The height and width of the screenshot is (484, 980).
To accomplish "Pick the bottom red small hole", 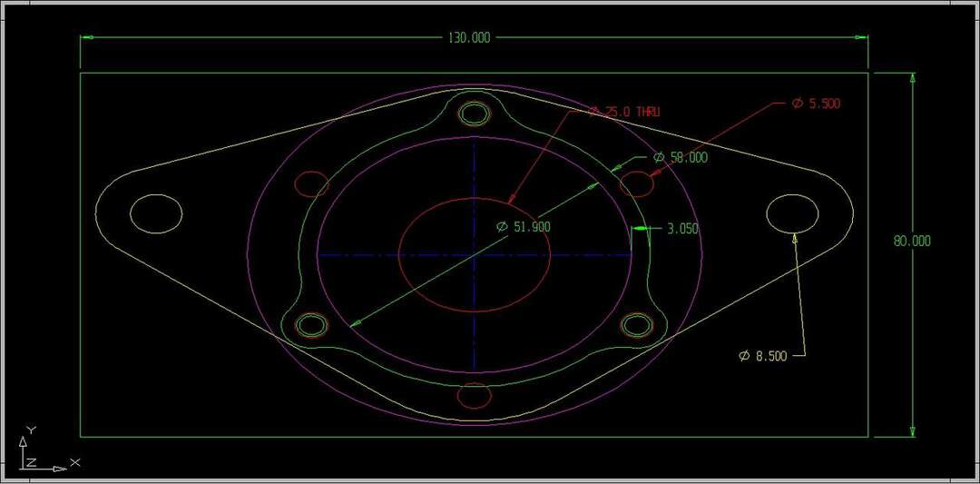I will coord(474,396).
